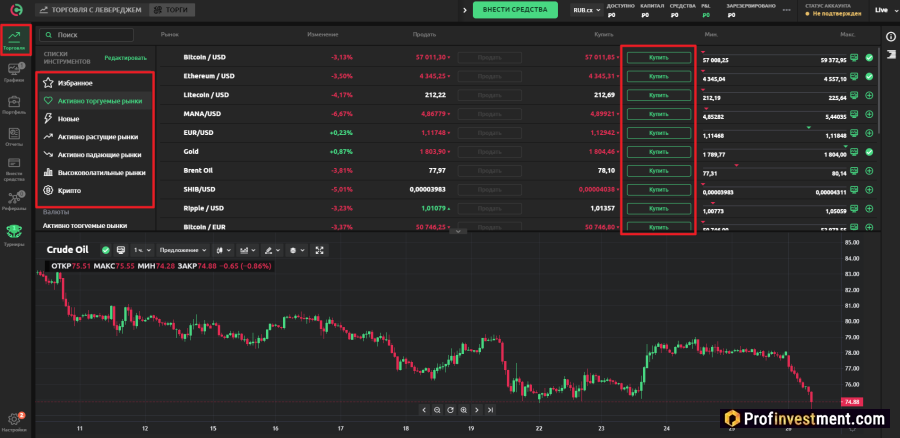
Task: Open the Турниры trophy section
Action: coord(14,235)
